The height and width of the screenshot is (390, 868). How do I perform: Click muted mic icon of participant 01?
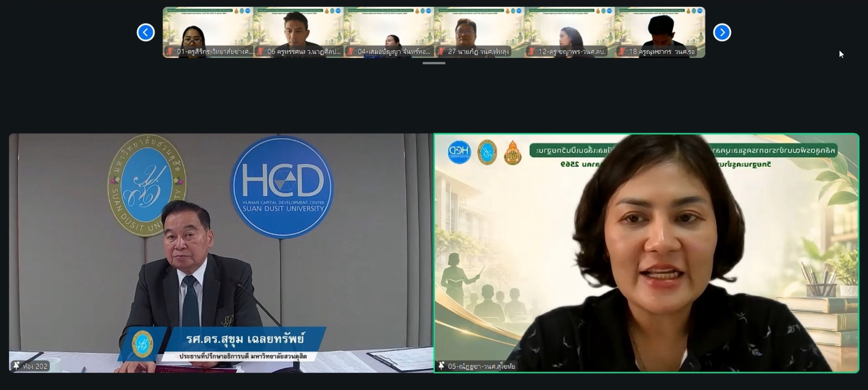pos(170,51)
